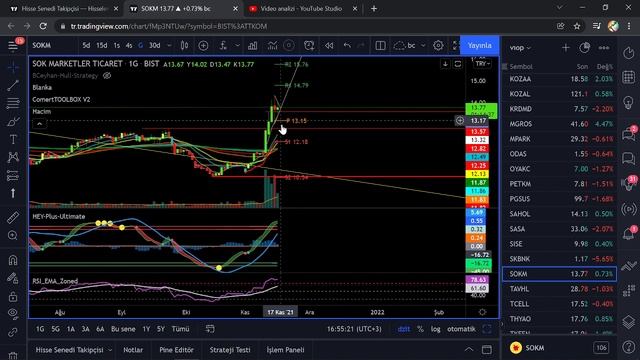The height and width of the screenshot is (360, 640).
Task: Open the indicator templates dropdown arrow
Action: click(x=237, y=46)
